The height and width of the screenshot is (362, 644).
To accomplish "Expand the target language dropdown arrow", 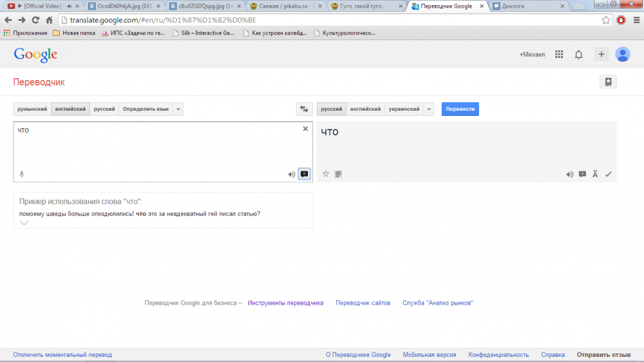I will point(429,109).
